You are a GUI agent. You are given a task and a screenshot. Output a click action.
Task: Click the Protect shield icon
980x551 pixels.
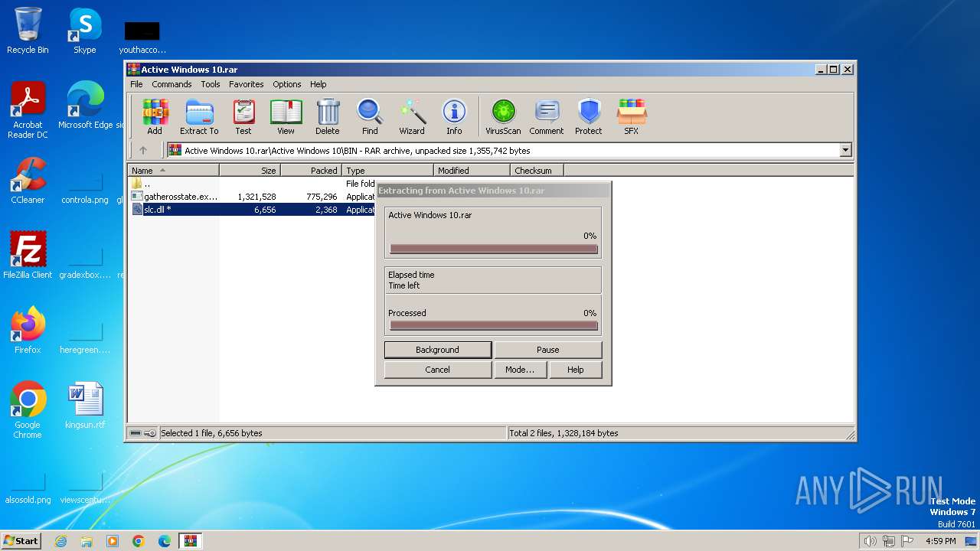point(589,117)
